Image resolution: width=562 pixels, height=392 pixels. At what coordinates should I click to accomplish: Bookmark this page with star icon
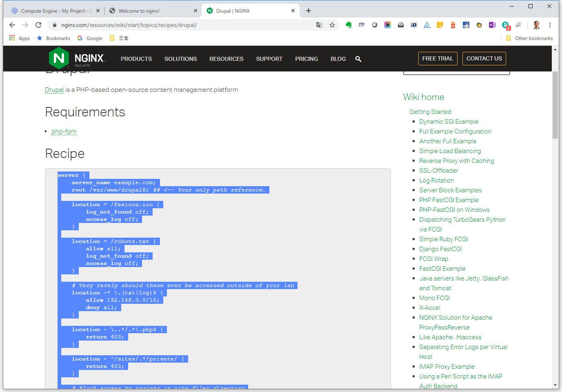332,25
